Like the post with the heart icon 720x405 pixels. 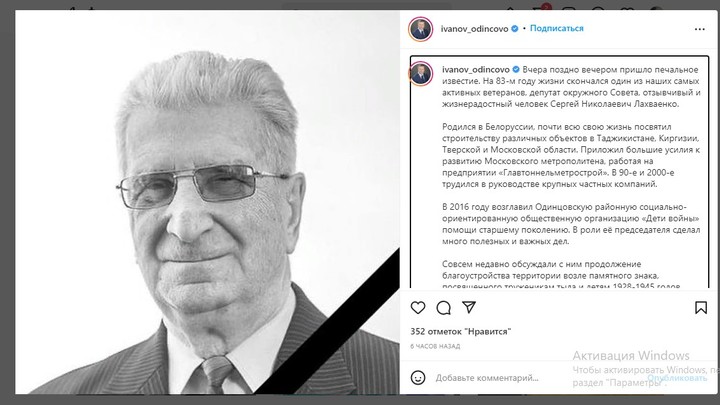[418, 308]
